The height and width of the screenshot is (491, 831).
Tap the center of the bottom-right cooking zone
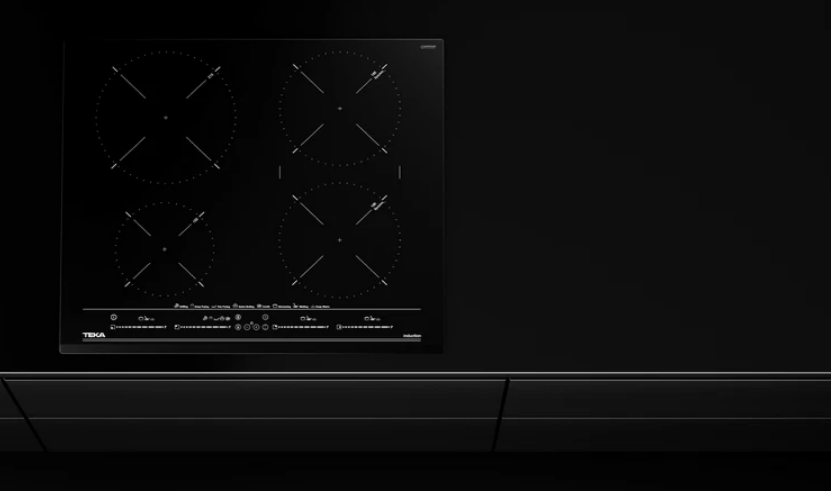pyautogui.click(x=339, y=240)
